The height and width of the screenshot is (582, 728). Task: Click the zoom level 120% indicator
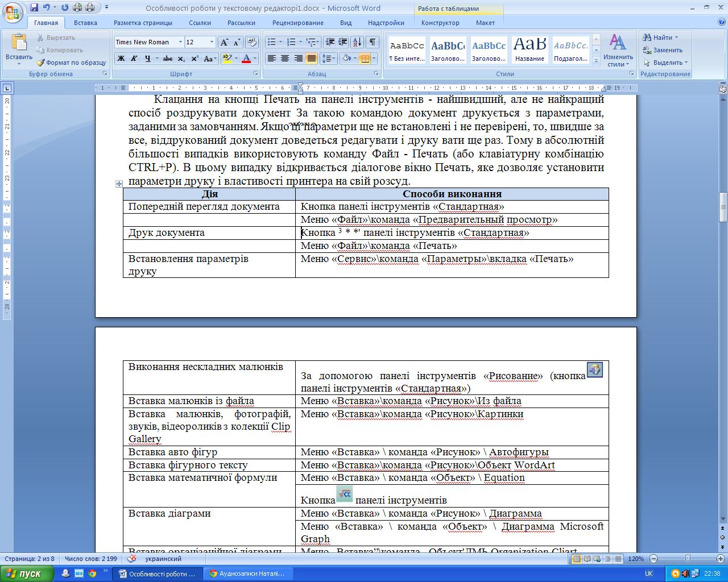coord(635,559)
